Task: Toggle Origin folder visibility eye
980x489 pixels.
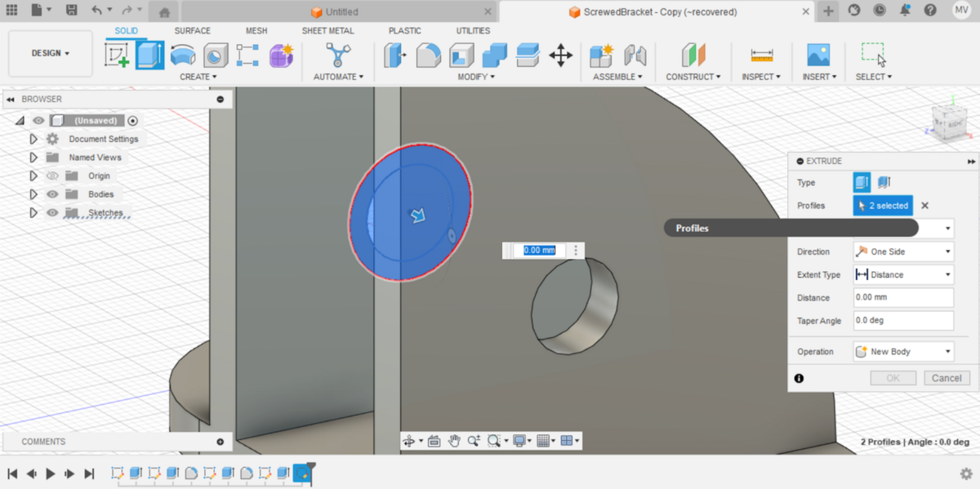Action: coord(53,176)
